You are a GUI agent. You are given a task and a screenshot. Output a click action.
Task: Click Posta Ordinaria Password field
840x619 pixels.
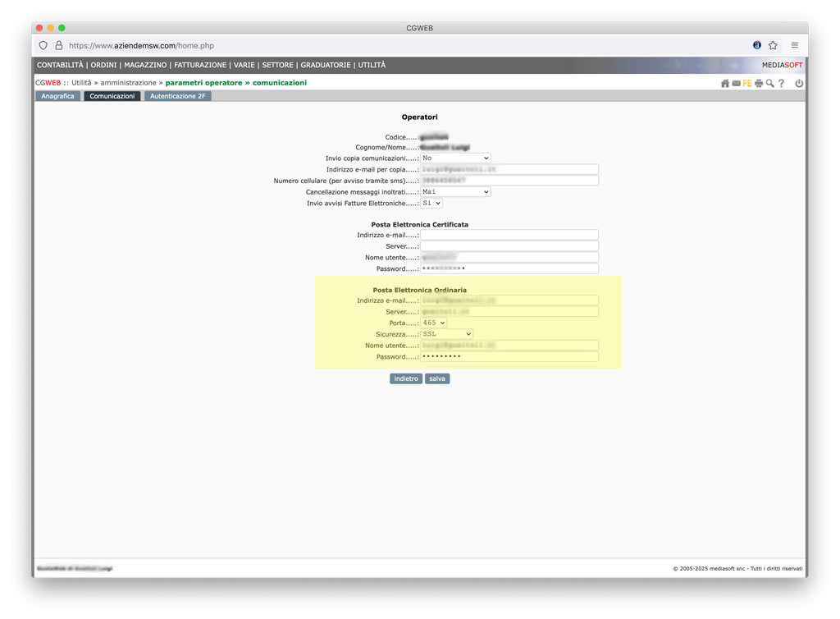(x=509, y=356)
